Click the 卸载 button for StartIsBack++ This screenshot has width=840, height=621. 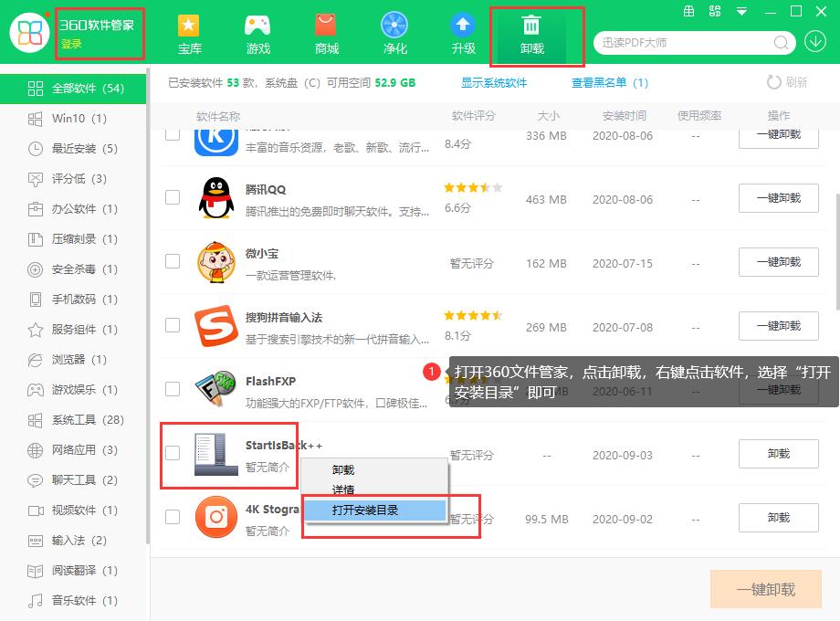tap(779, 454)
